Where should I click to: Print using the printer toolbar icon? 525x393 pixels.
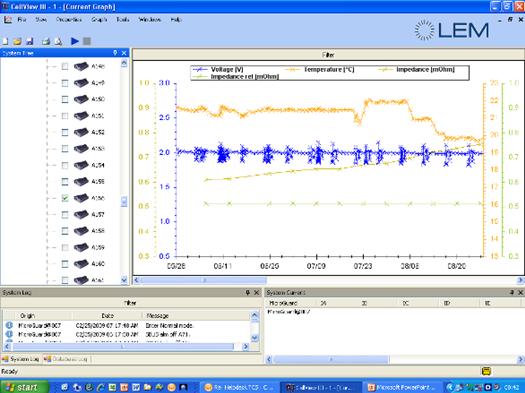pyautogui.click(x=46, y=41)
